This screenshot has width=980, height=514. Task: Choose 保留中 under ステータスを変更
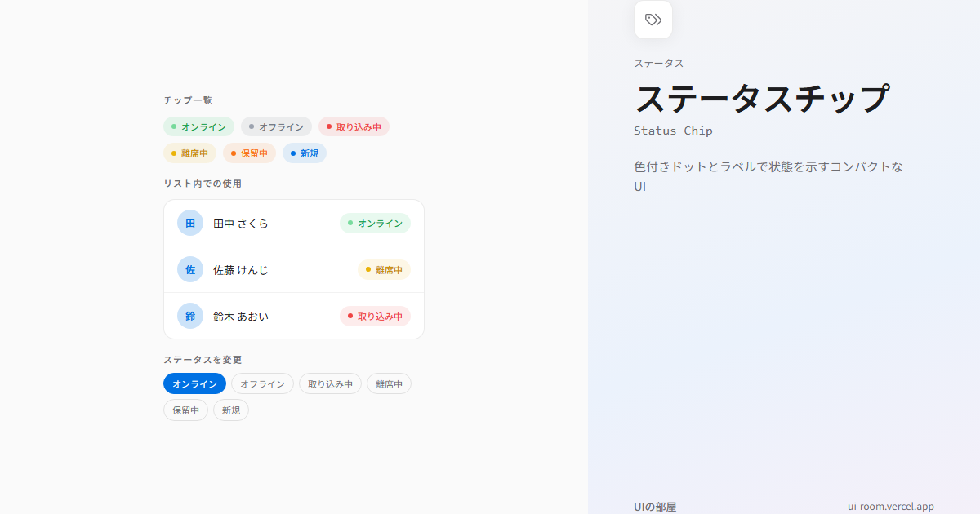pyautogui.click(x=185, y=410)
